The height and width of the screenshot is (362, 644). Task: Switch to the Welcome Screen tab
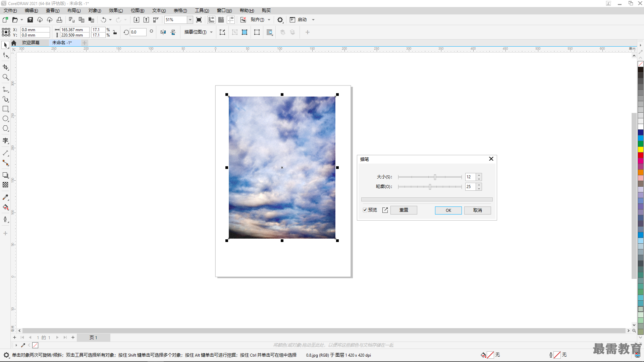tap(31, 43)
